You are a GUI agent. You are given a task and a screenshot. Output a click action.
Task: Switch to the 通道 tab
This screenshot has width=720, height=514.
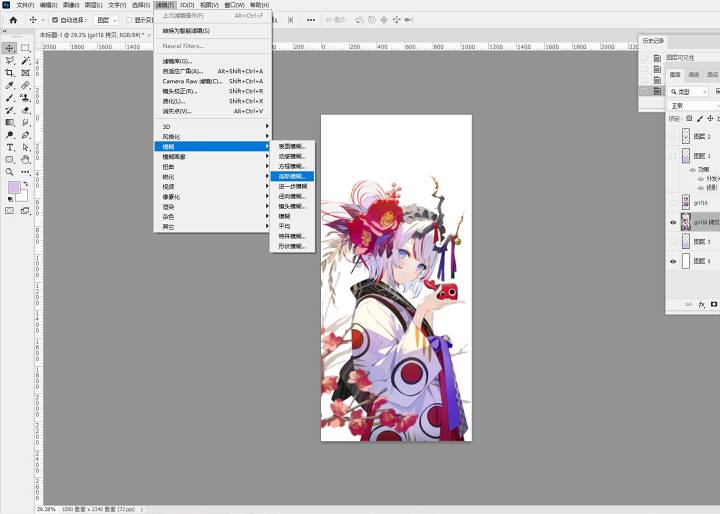[694, 75]
